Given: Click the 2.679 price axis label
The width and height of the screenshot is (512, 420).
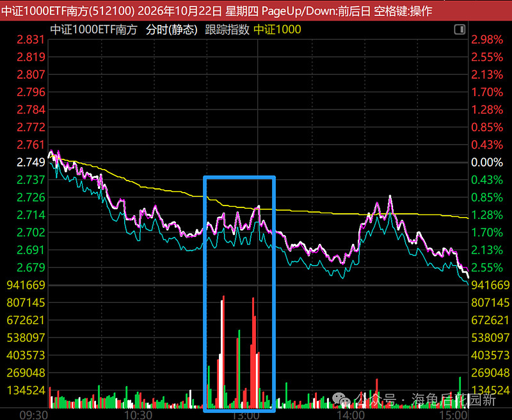Looking at the screenshot, I should 31,268.
